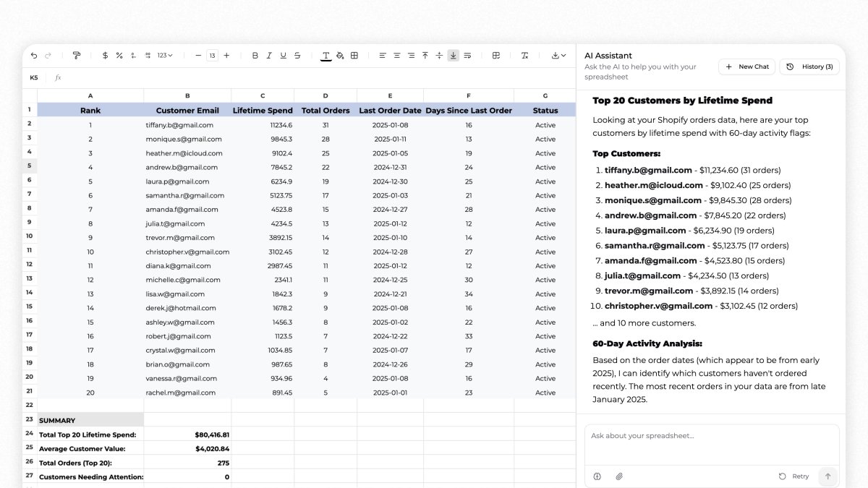Image resolution: width=868 pixels, height=488 pixels.
Task: Select the rachel.m@gmail.com cell
Action: coord(187,393)
